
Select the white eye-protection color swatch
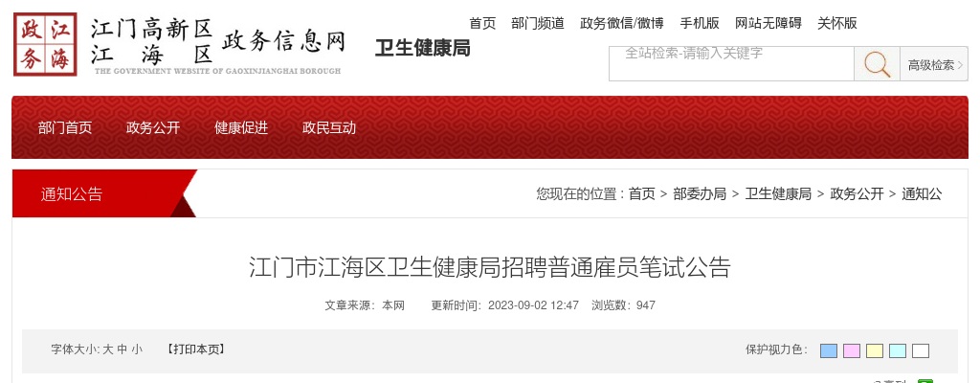point(921,350)
